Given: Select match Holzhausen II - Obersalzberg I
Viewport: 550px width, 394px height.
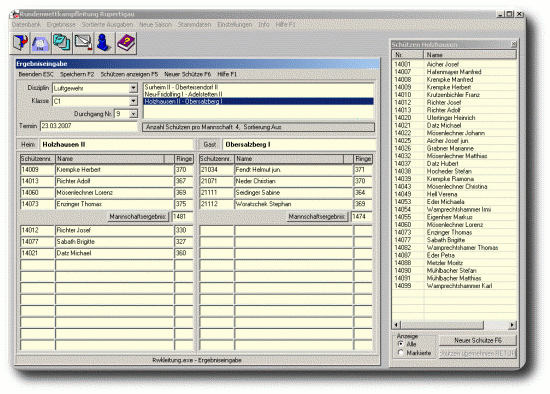Looking at the screenshot, I should pos(259,101).
